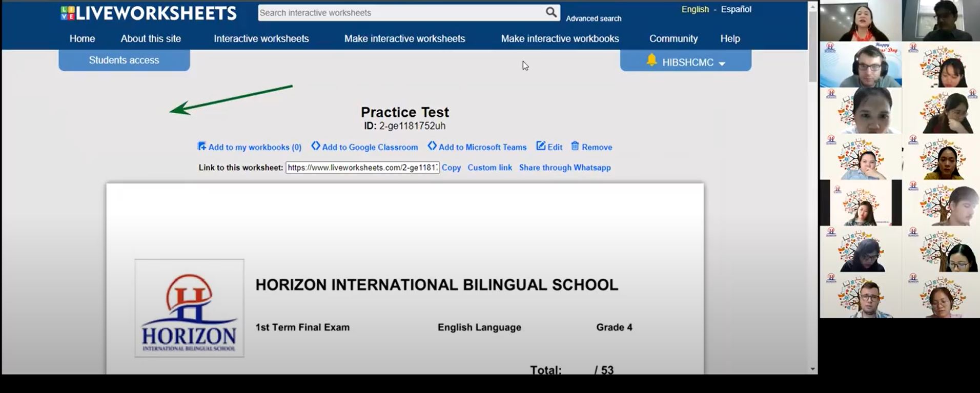The width and height of the screenshot is (980, 393).
Task: Click Horizon International Bilingual School heading
Action: click(x=437, y=285)
